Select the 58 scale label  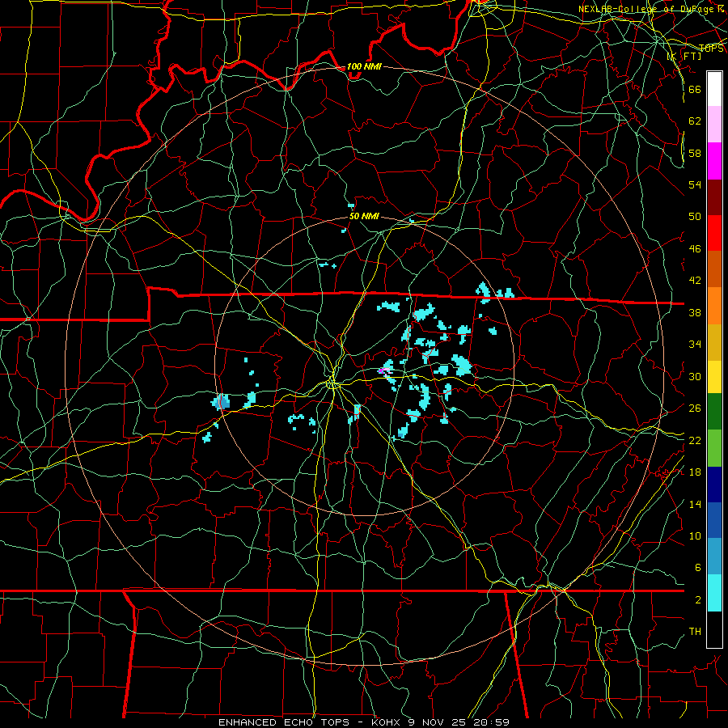tap(695, 153)
